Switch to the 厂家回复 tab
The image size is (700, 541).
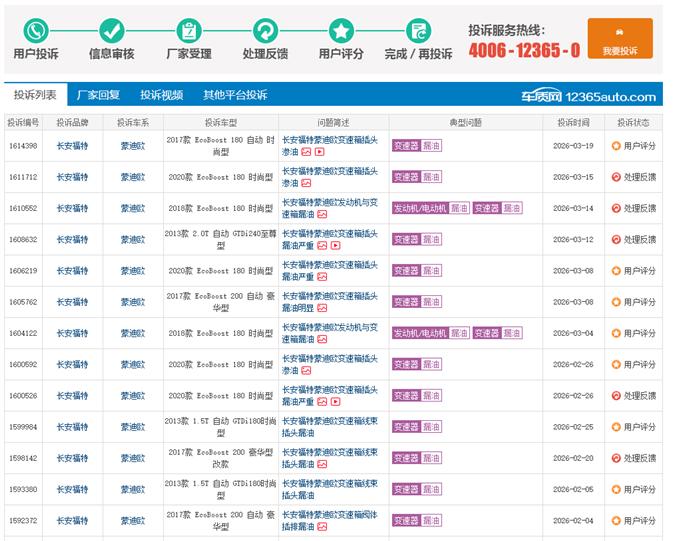pos(98,95)
